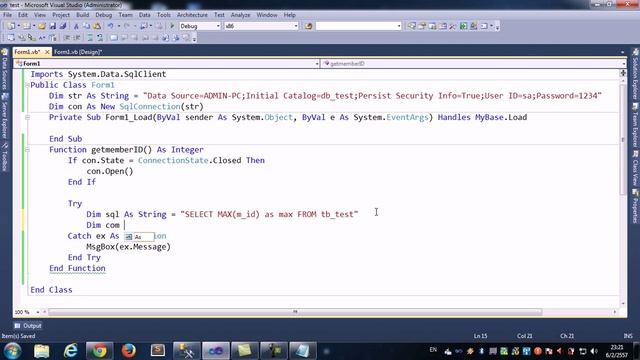This screenshot has width=640, height=360.
Task: Click the As autocomplete suggestion item
Action: pyautogui.click(x=139, y=237)
